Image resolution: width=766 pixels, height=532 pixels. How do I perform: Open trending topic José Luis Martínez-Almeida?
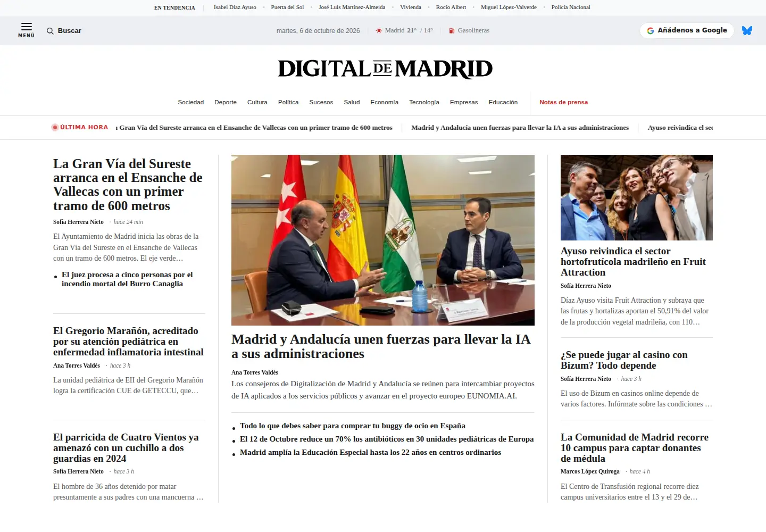[x=352, y=7]
